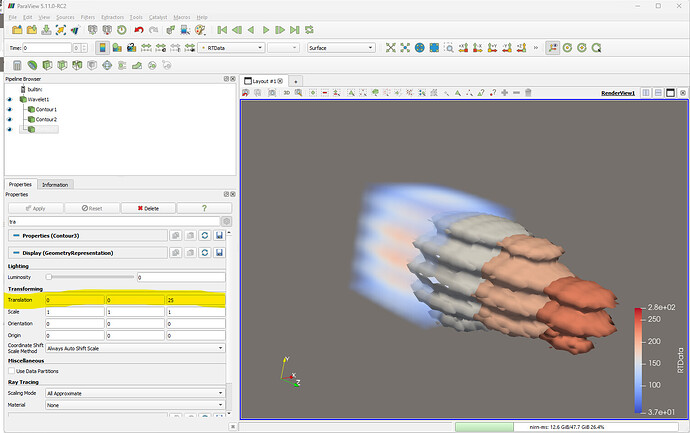Viewport: 690px width, 433px height.
Task: Click the help question mark button
Action: pyautogui.click(x=204, y=208)
